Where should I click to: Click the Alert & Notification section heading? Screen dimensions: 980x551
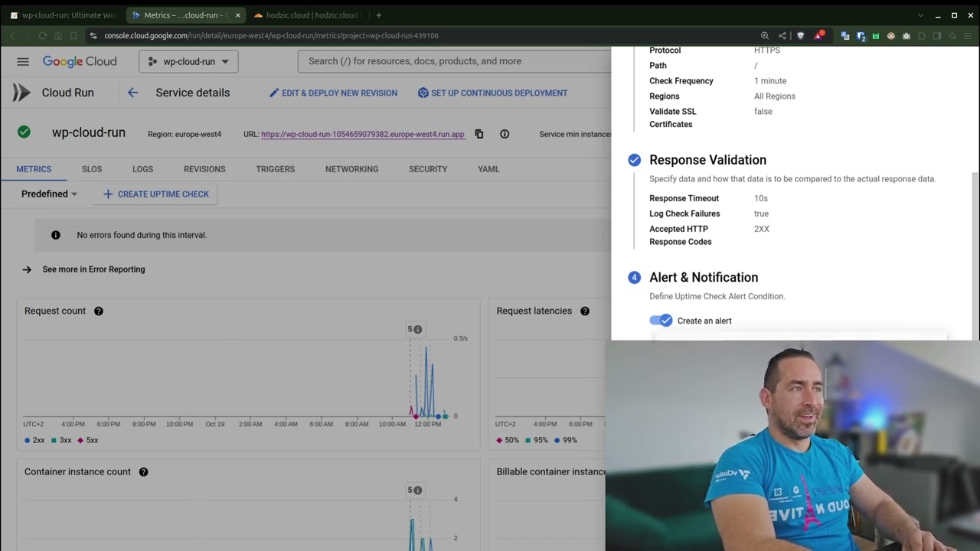click(x=704, y=277)
